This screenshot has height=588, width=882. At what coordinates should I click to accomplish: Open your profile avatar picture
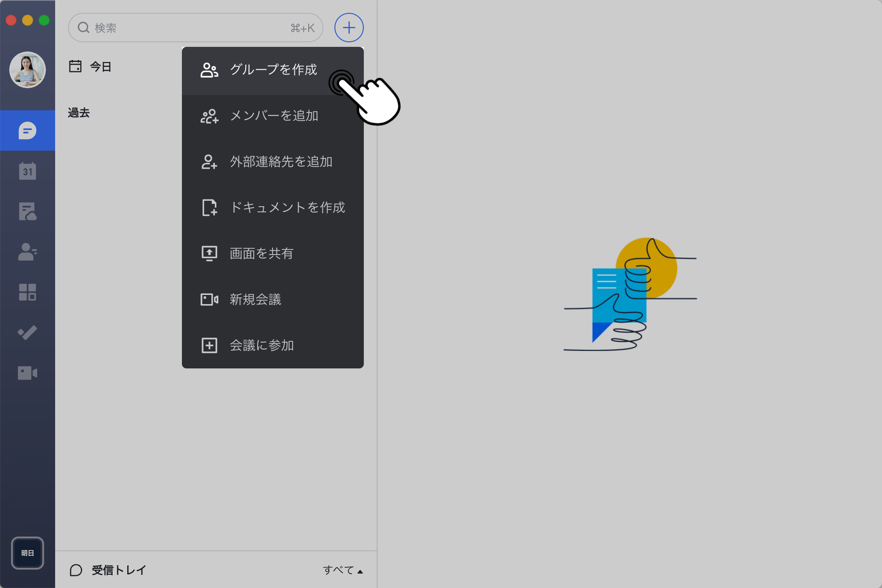[28, 70]
